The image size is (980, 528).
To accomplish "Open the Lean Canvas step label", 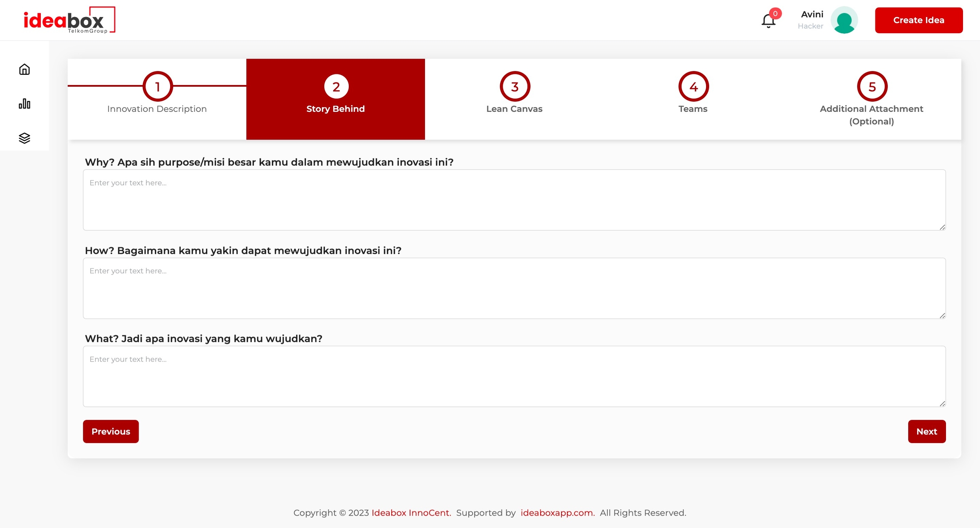I will [514, 109].
